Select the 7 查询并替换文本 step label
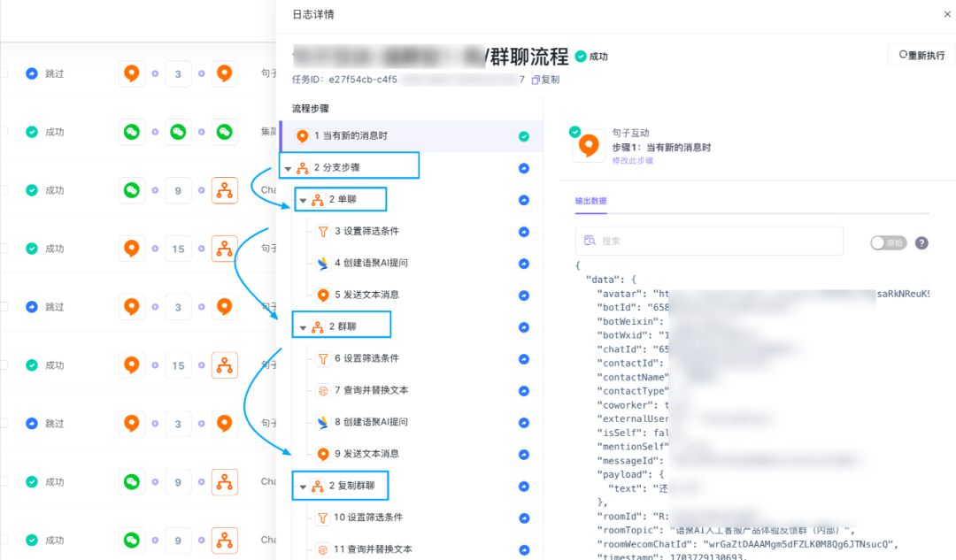The image size is (956, 560). [371, 391]
